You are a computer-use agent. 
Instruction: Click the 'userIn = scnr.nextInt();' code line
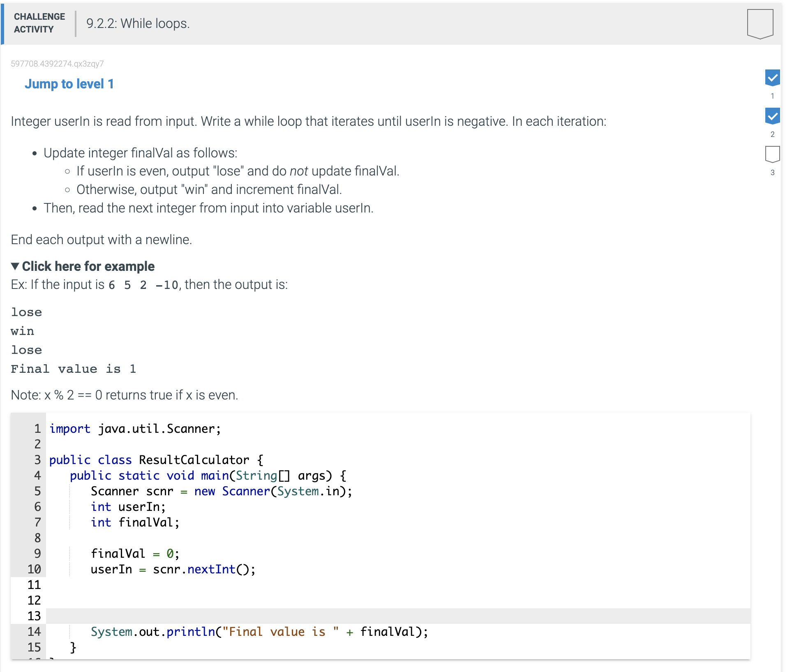coord(173,569)
